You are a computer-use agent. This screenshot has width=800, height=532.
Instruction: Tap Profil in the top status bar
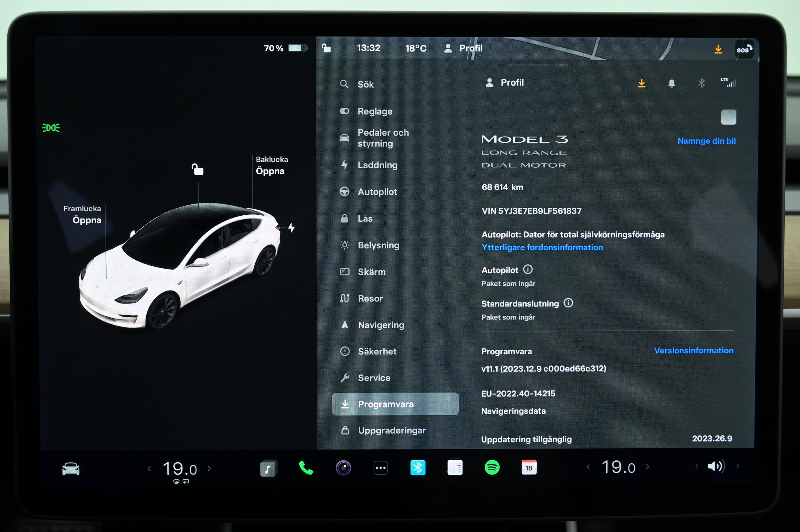(463, 48)
